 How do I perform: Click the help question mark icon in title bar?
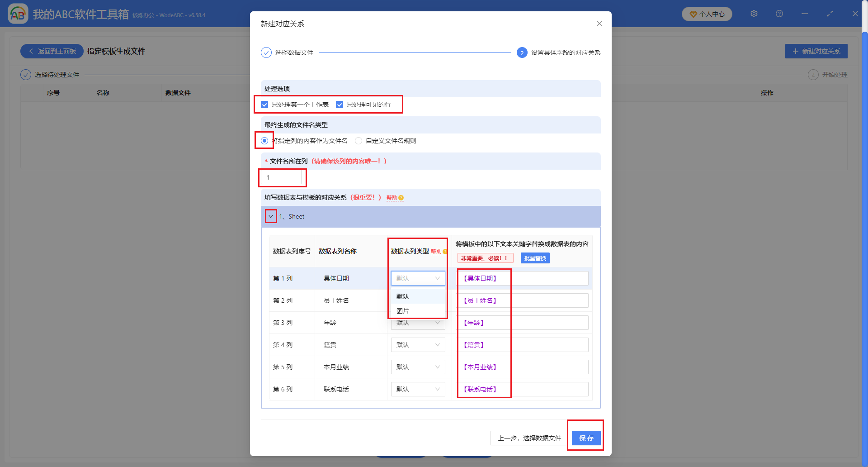click(779, 14)
